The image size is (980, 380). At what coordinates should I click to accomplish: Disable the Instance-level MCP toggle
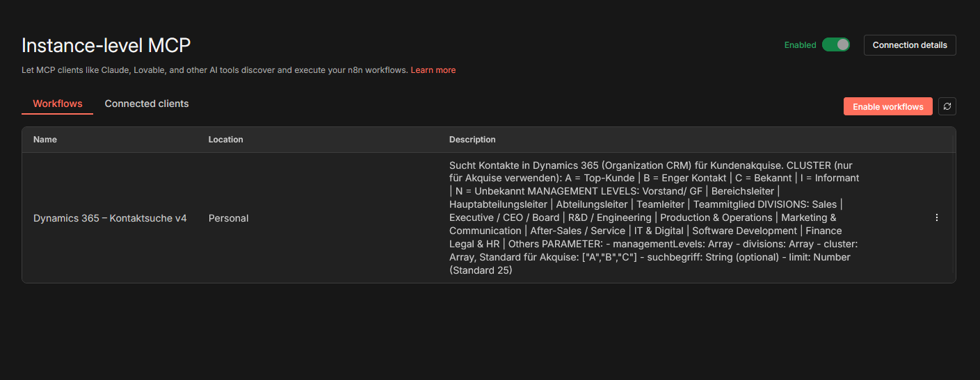pos(835,44)
